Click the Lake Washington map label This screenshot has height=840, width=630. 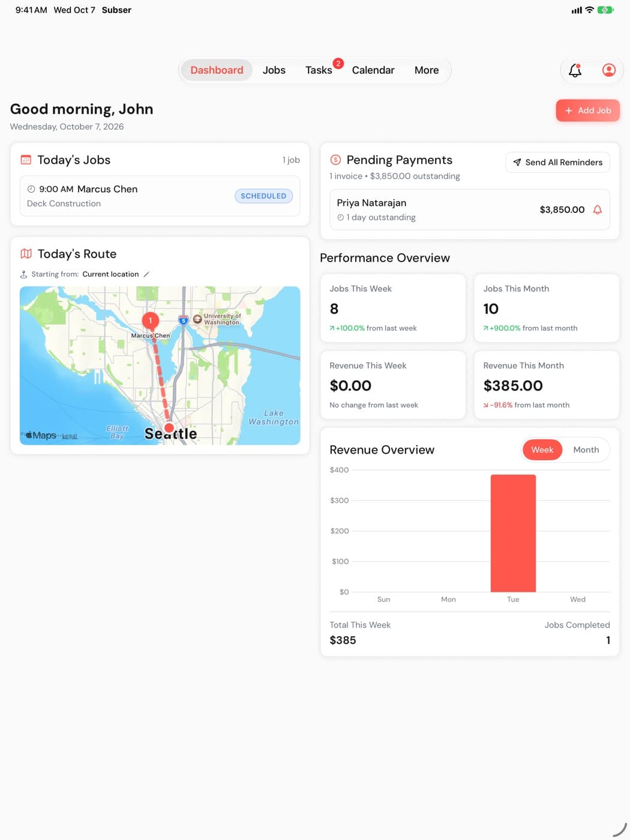[x=274, y=418]
